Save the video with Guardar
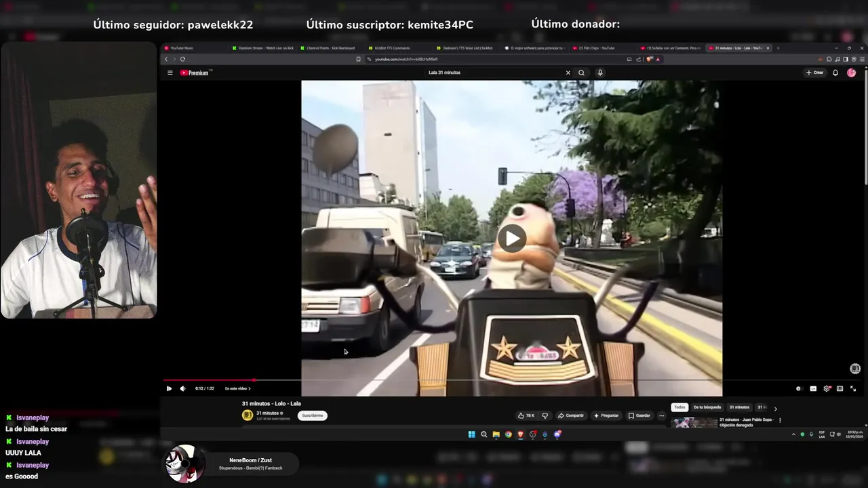 (x=639, y=415)
